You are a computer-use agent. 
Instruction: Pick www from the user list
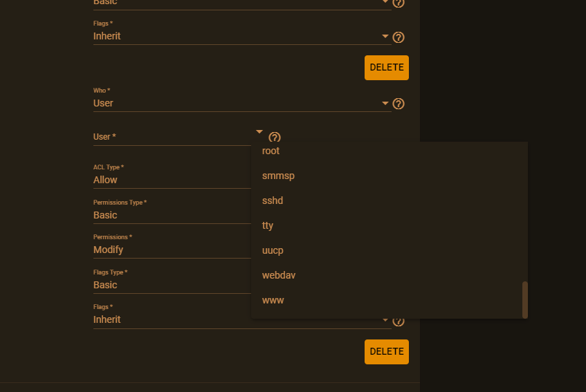click(x=273, y=300)
